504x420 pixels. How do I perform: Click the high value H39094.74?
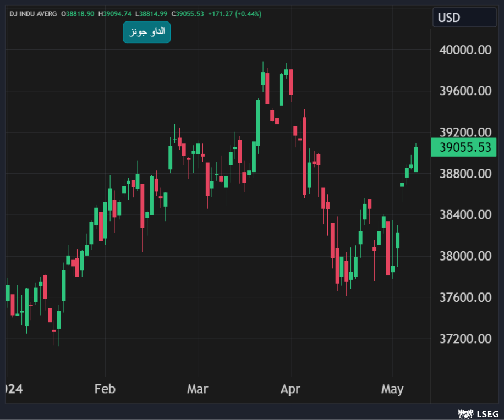(115, 13)
